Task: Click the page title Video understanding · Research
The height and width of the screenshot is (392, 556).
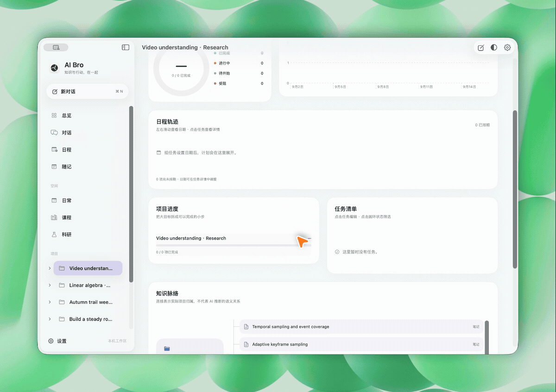Action: (x=185, y=47)
